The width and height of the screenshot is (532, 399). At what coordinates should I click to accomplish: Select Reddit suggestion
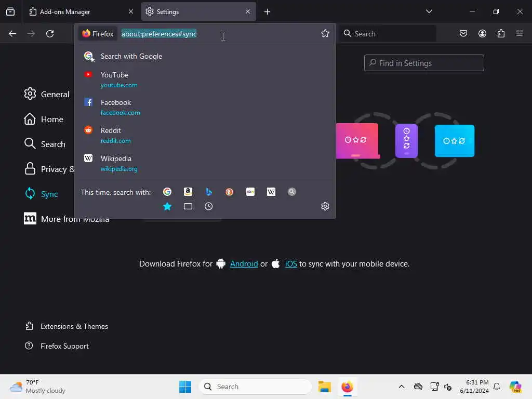click(205, 136)
